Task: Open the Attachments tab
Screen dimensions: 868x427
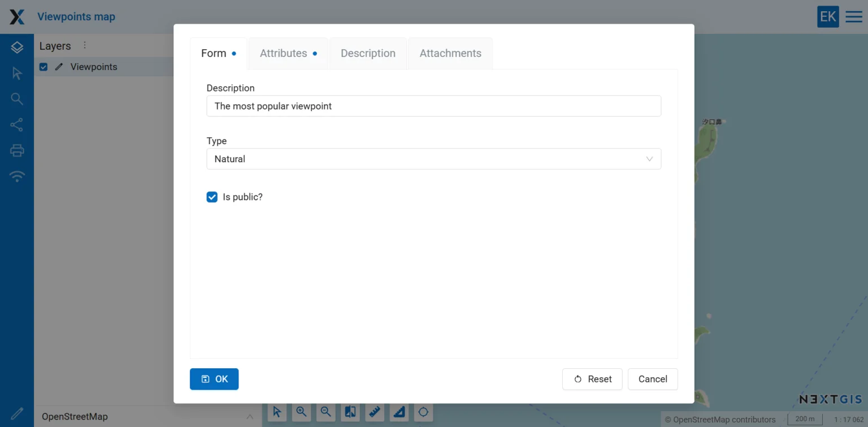Action: point(450,53)
